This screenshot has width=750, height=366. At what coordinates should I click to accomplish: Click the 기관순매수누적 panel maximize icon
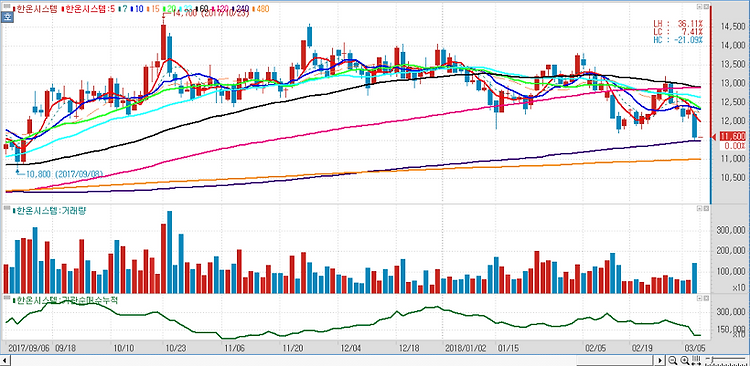[705, 297]
